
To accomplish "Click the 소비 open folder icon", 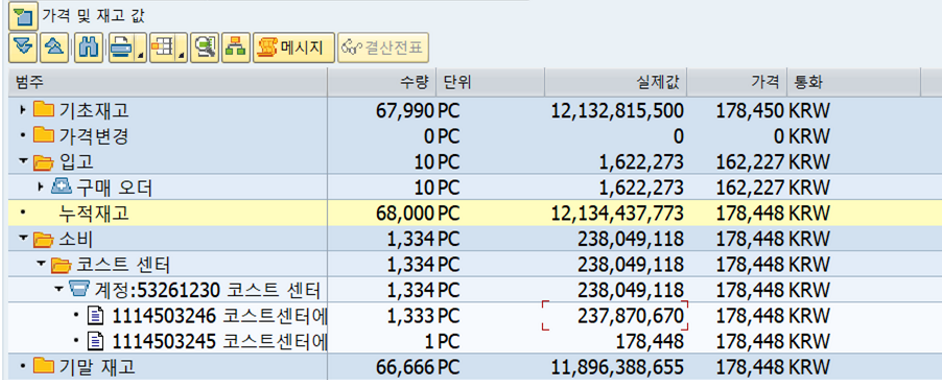I will coord(43,240).
